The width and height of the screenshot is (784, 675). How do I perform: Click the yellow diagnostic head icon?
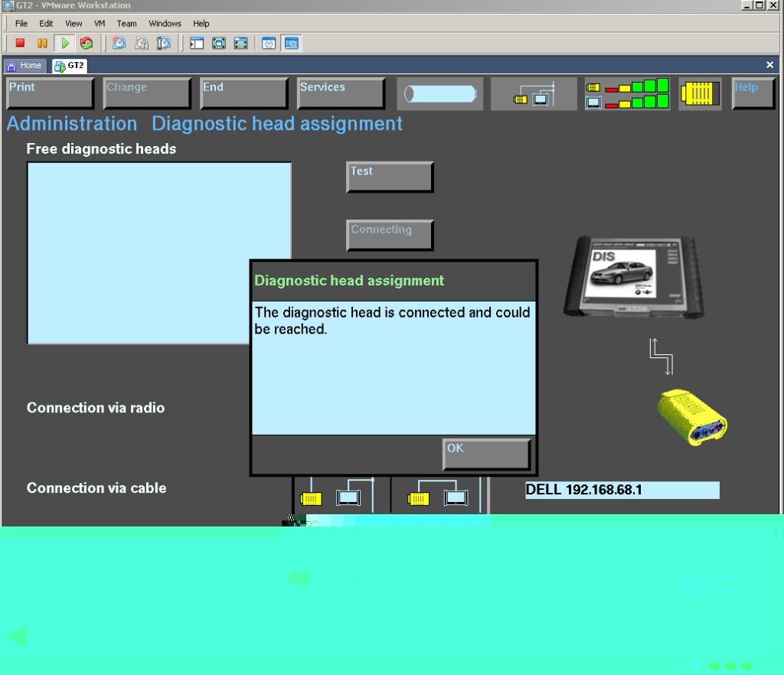coord(700,93)
